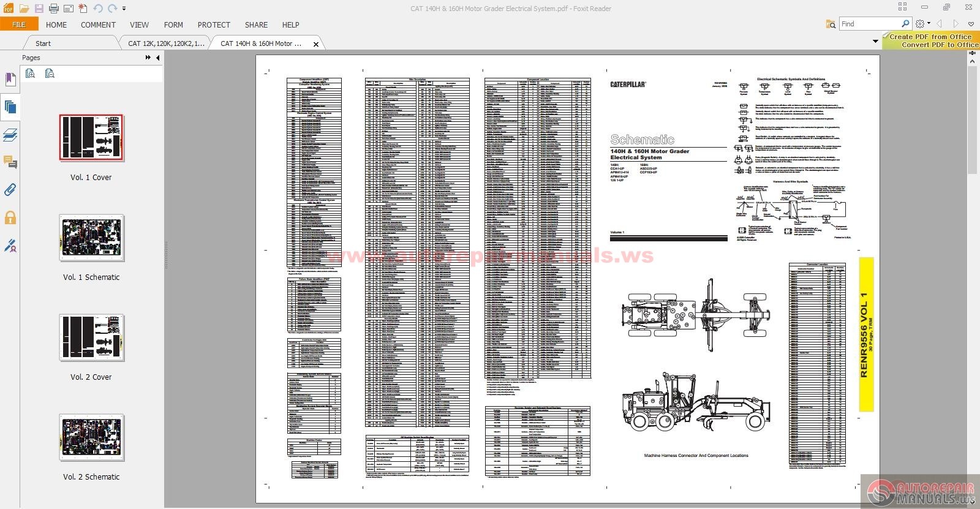
Task: Open the Comments panel icon in sidebar
Action: [10, 162]
